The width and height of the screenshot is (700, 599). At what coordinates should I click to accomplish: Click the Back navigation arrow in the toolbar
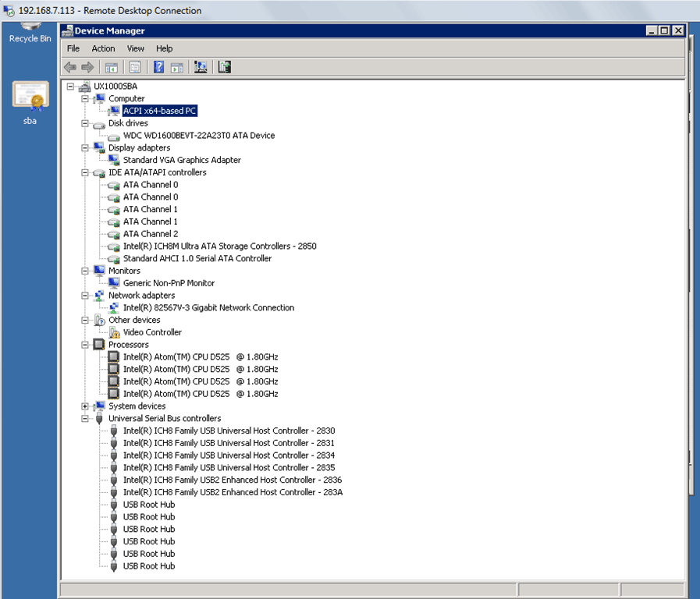[x=70, y=67]
